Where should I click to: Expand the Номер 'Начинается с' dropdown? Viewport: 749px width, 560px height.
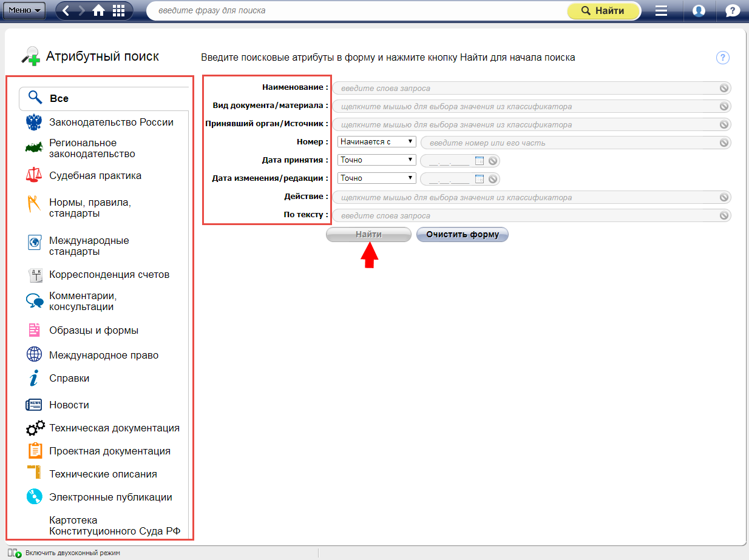coord(376,142)
